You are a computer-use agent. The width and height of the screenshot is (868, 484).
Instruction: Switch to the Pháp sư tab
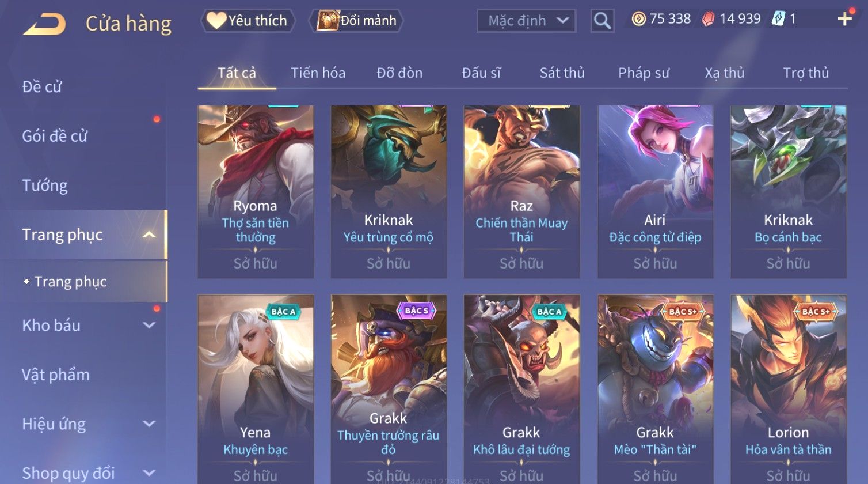click(x=644, y=73)
